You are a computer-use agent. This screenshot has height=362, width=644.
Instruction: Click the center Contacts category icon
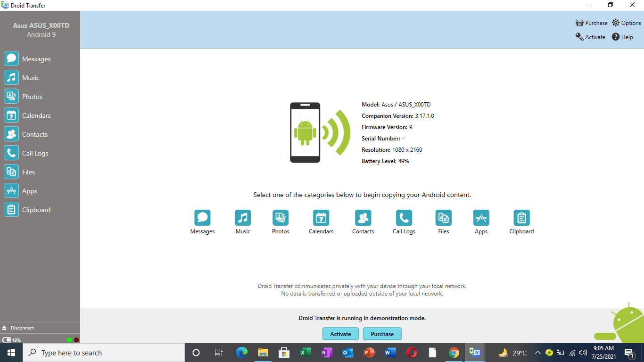[363, 218]
